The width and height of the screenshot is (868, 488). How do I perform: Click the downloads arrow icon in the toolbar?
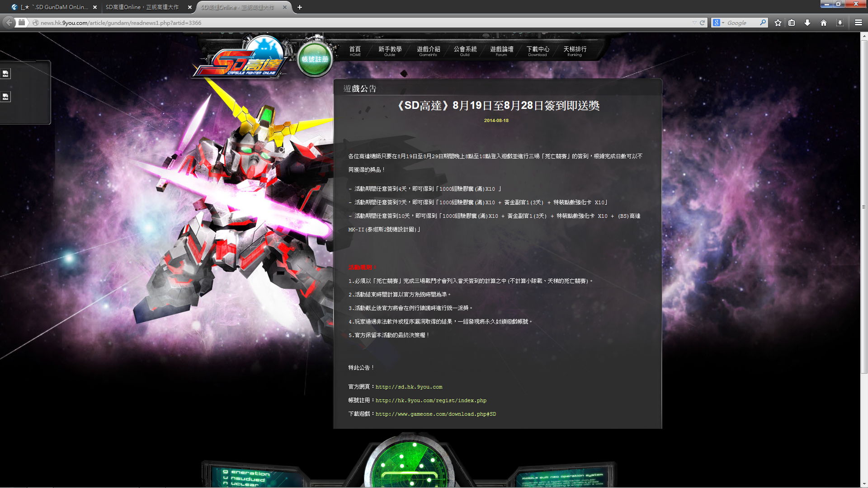pyautogui.click(x=807, y=22)
